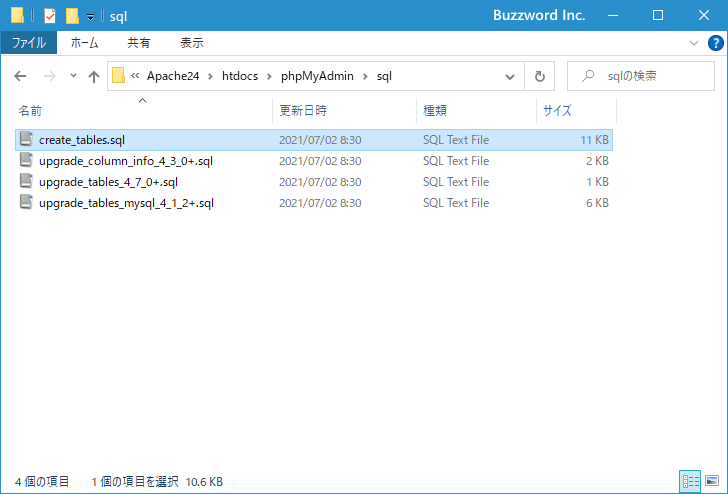Switch to details view icon in status bar
The width and height of the screenshot is (728, 494).
(688, 481)
